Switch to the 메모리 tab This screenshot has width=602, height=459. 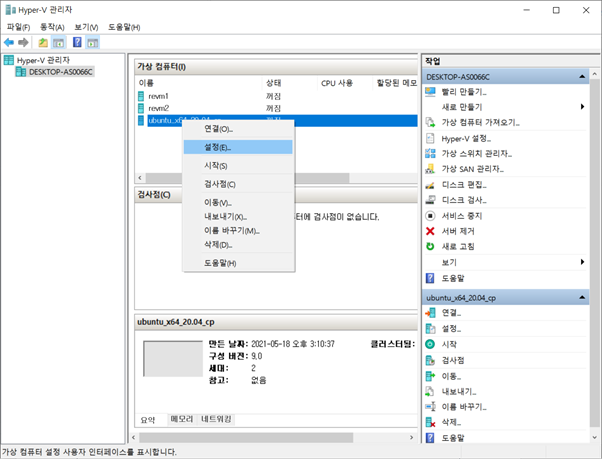[182, 419]
